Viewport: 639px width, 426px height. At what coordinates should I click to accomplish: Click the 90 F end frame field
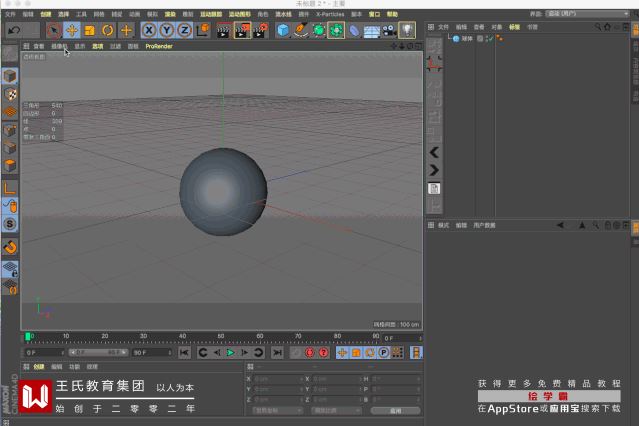click(152, 353)
